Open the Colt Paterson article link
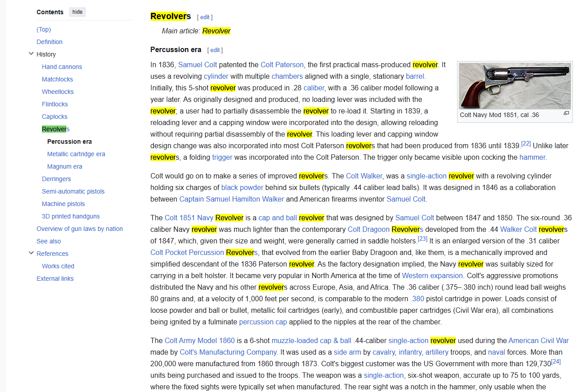 point(282,65)
